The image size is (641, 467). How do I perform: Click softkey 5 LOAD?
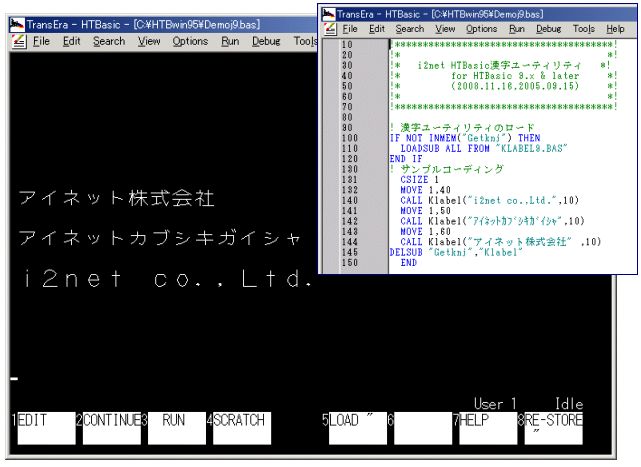[x=358, y=428]
